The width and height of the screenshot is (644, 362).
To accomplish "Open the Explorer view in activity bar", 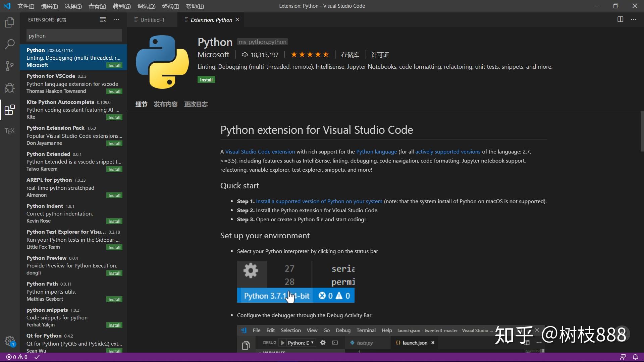I will point(9,22).
